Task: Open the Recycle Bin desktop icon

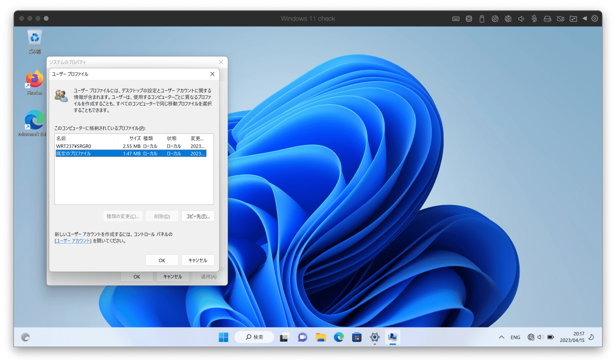Action: click(x=35, y=41)
